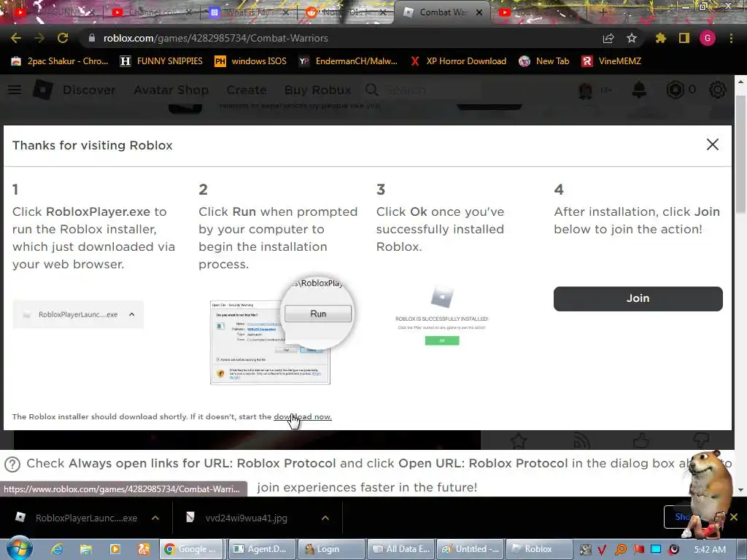Open Windows Explorer folder on taskbar

pyautogui.click(x=86, y=549)
